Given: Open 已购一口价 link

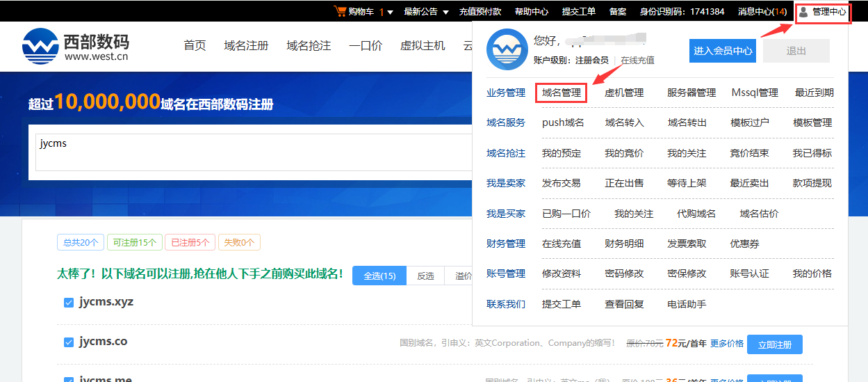Looking at the screenshot, I should (x=566, y=214).
